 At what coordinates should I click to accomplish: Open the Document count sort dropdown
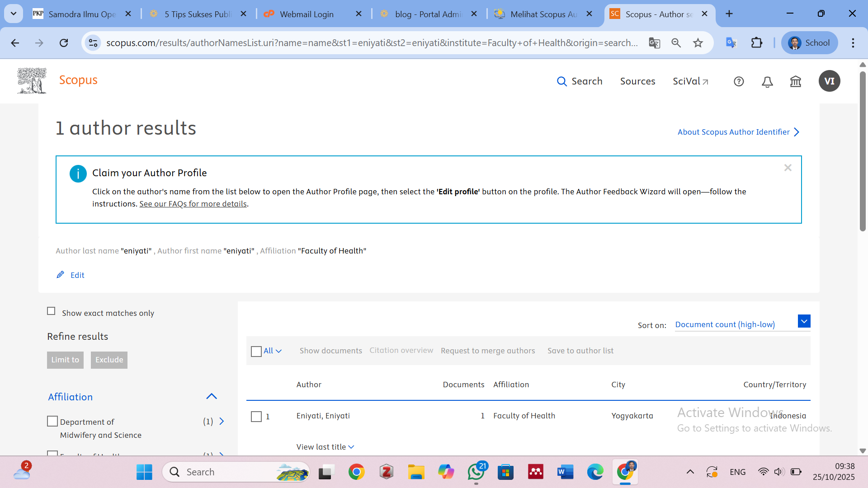click(804, 321)
